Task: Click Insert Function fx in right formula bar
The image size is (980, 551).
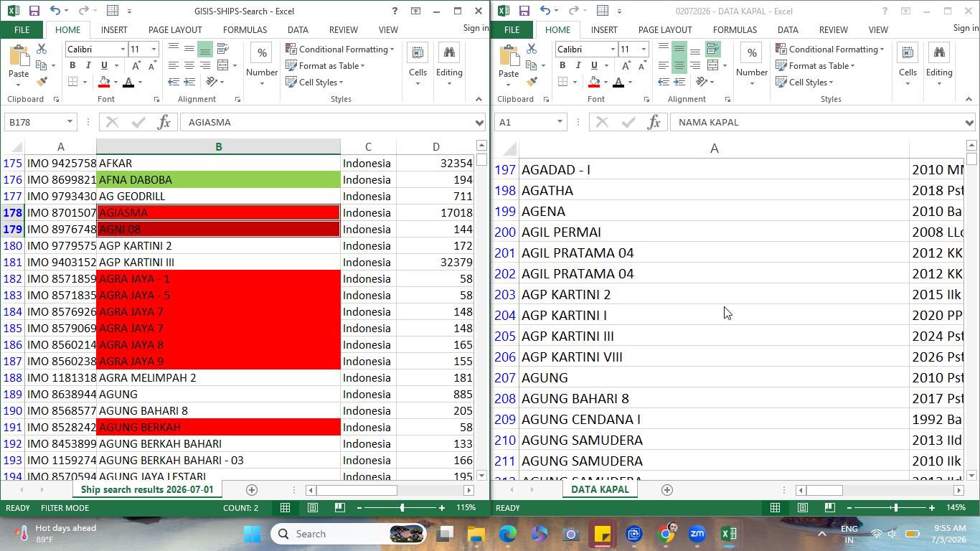Action: tap(654, 122)
